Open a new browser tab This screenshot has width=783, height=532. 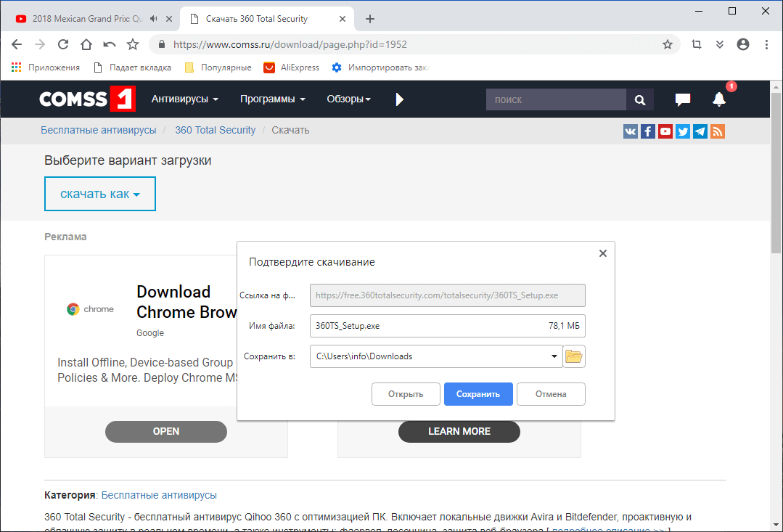(x=369, y=19)
